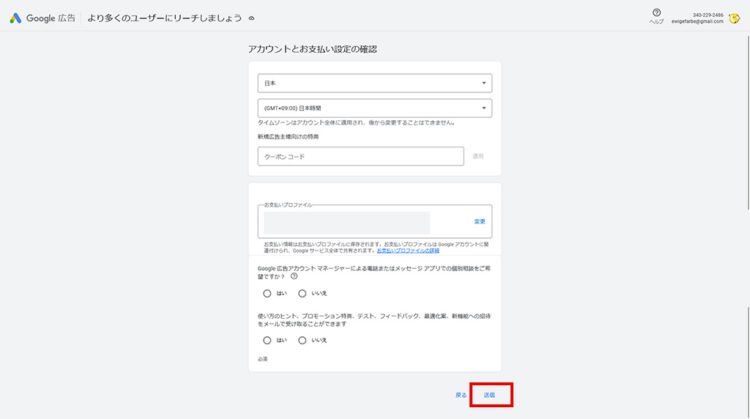This screenshot has width=750, height=419.
Task: Select いいえ for account manager consultation
Action: pyautogui.click(x=303, y=293)
